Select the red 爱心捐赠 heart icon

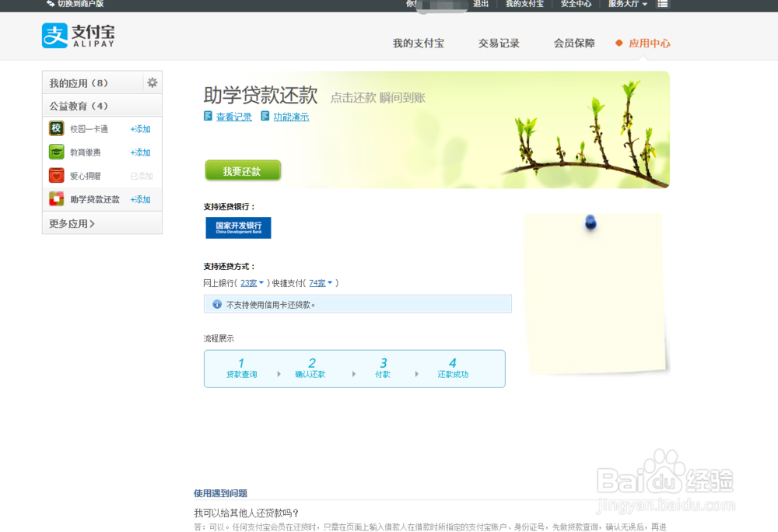coord(55,176)
